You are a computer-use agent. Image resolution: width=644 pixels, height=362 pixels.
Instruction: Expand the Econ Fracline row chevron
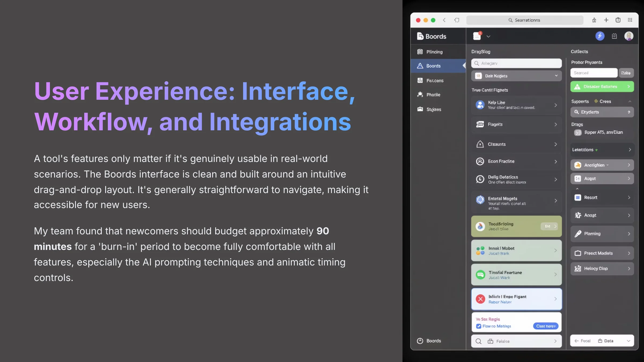click(x=555, y=161)
